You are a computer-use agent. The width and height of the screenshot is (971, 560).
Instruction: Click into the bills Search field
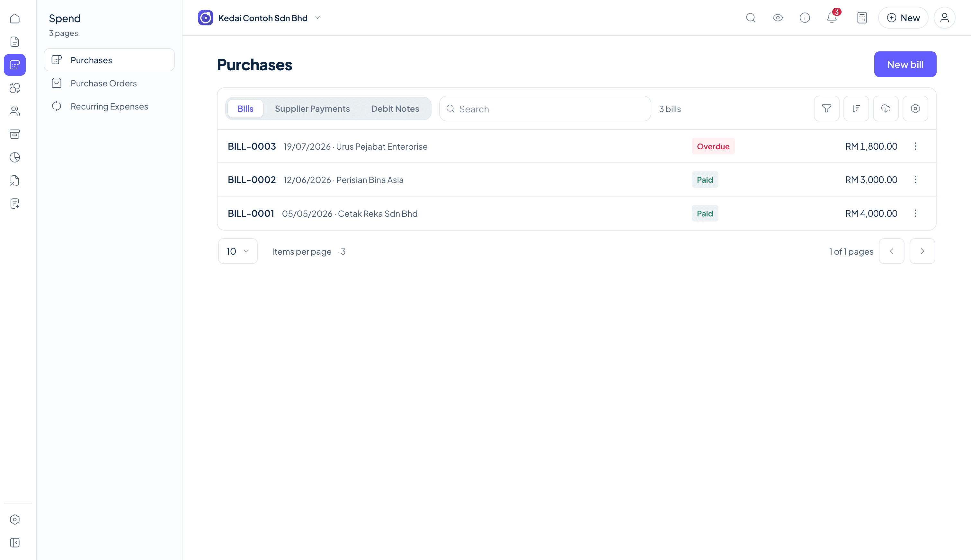[x=545, y=109]
